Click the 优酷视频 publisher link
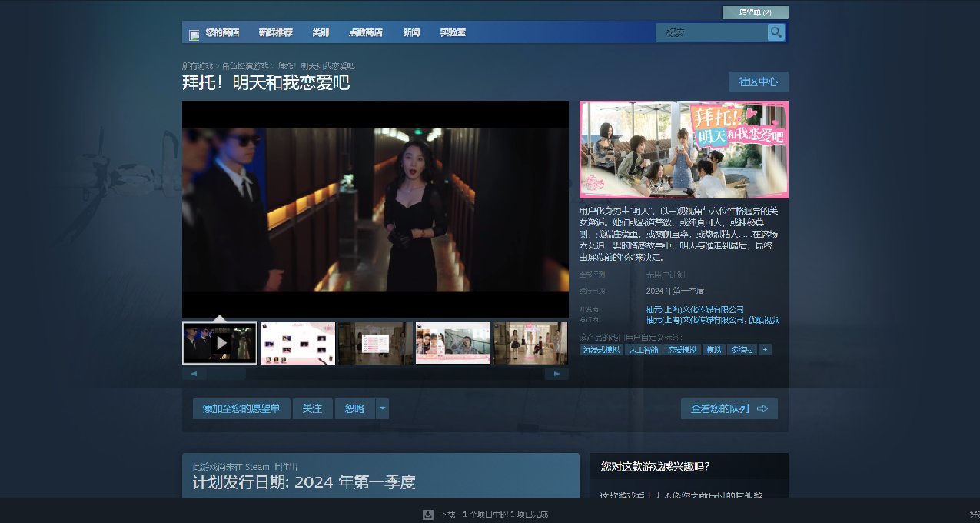Image resolution: width=980 pixels, height=523 pixels. pos(764,320)
